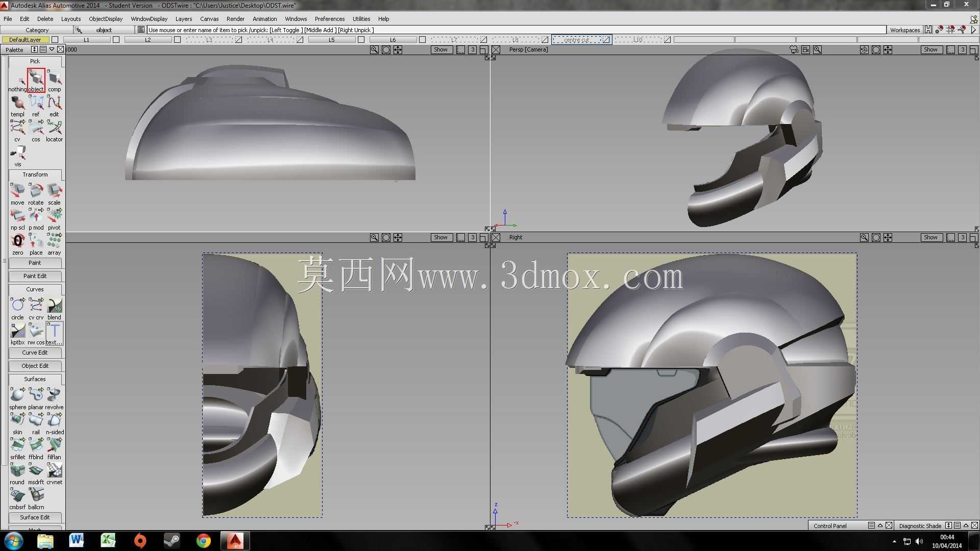The image size is (980, 551).
Task: Select the Text curve tool
Action: pyautogui.click(x=54, y=334)
